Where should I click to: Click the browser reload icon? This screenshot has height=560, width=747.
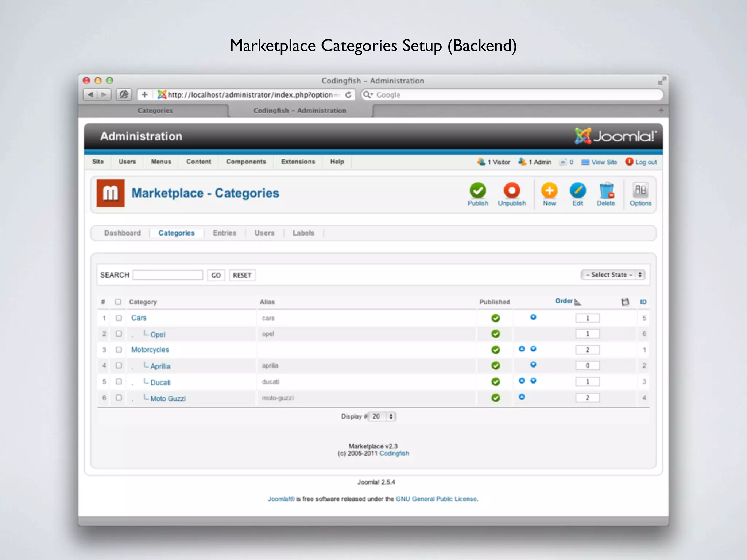[348, 95]
